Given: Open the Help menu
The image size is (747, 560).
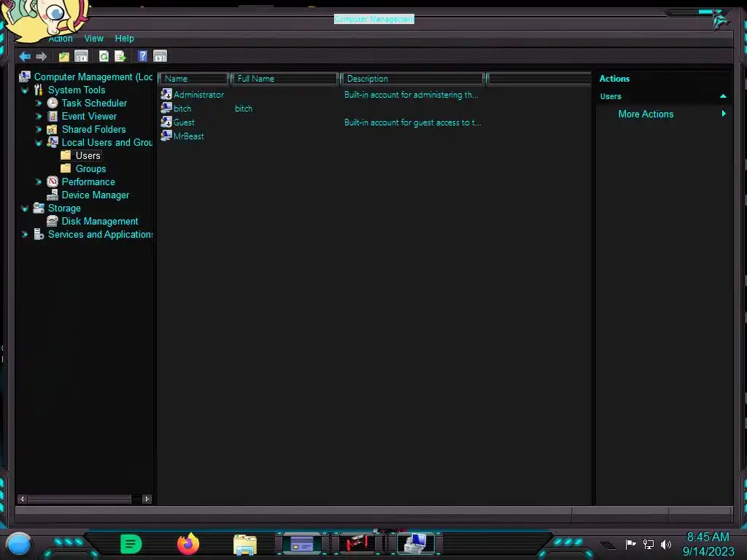Looking at the screenshot, I should pyautogui.click(x=124, y=39).
